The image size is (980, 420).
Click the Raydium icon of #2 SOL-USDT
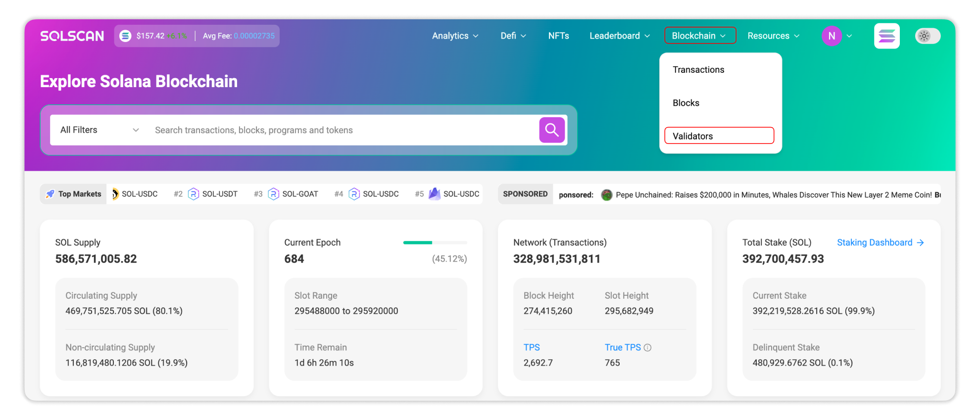[194, 194]
